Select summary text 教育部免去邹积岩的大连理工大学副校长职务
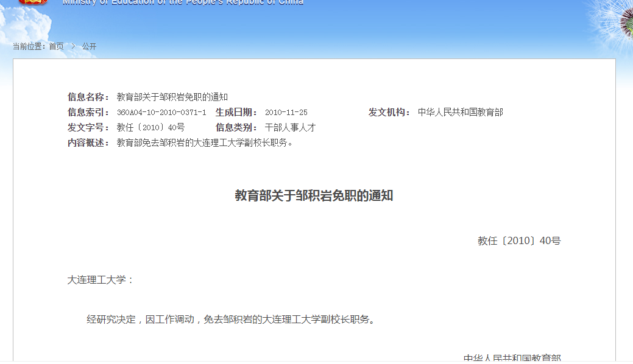Image resolution: width=633 pixels, height=364 pixels. (204, 143)
